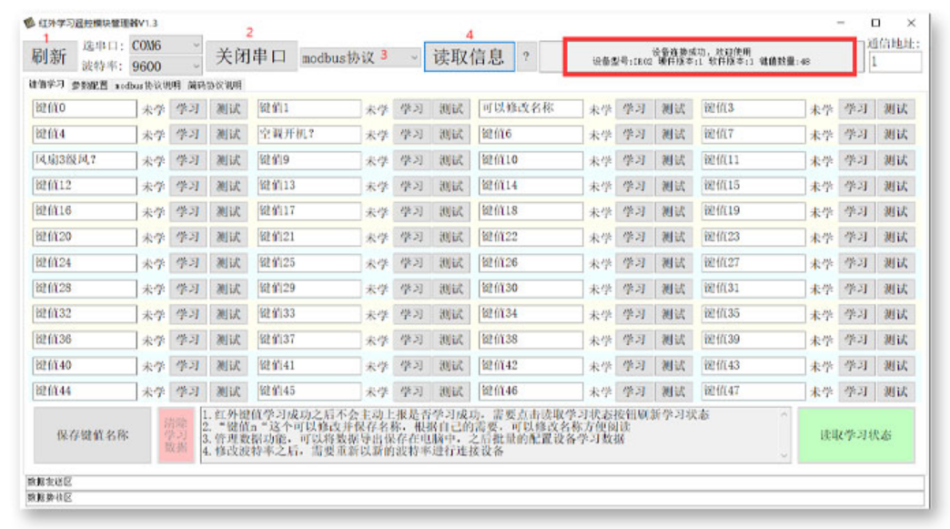
Task: Click the green 读取学习状态 button
Action: (x=856, y=435)
